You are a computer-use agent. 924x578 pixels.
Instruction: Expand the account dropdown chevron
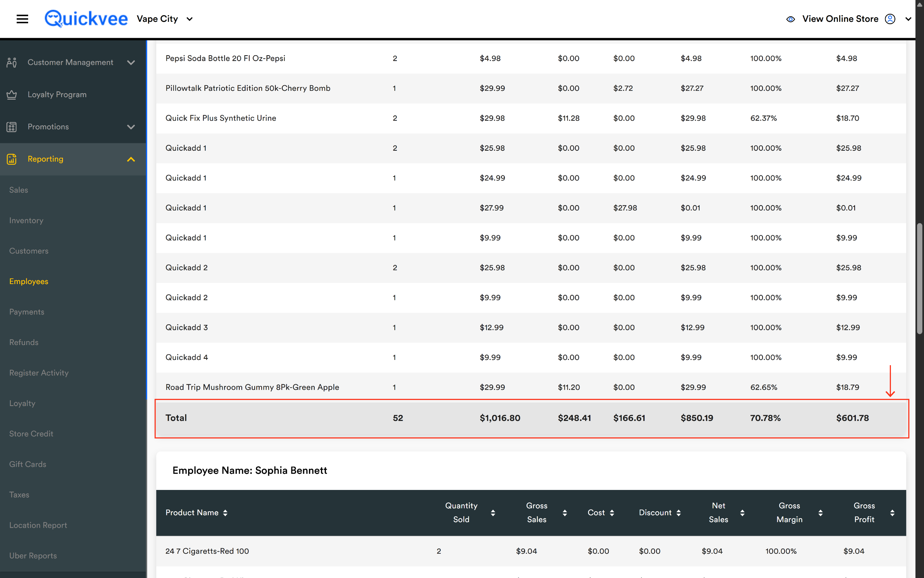(x=908, y=19)
